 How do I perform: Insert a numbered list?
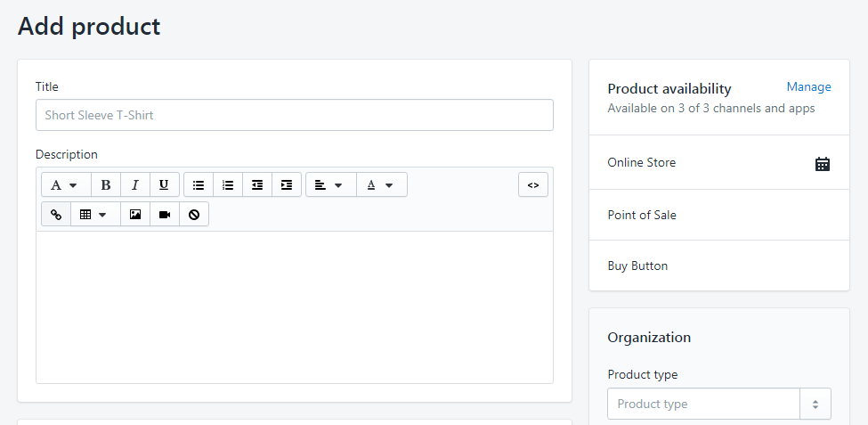click(x=228, y=184)
